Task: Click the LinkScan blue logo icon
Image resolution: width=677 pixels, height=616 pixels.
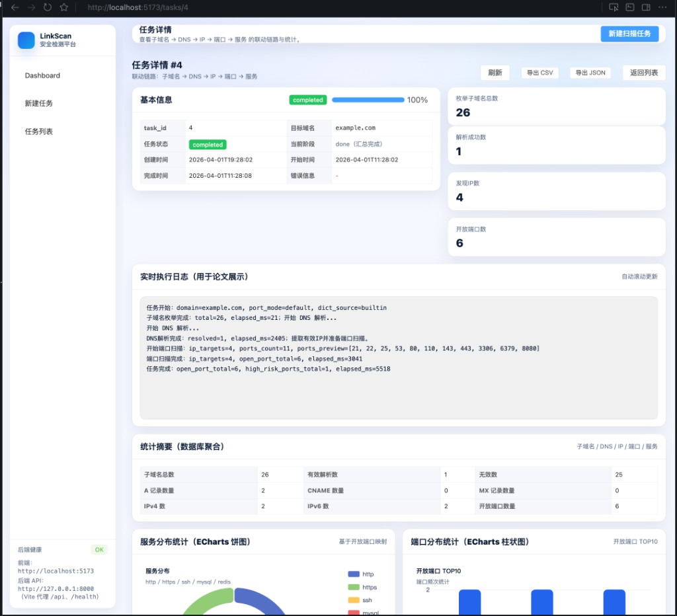Action: (x=26, y=40)
